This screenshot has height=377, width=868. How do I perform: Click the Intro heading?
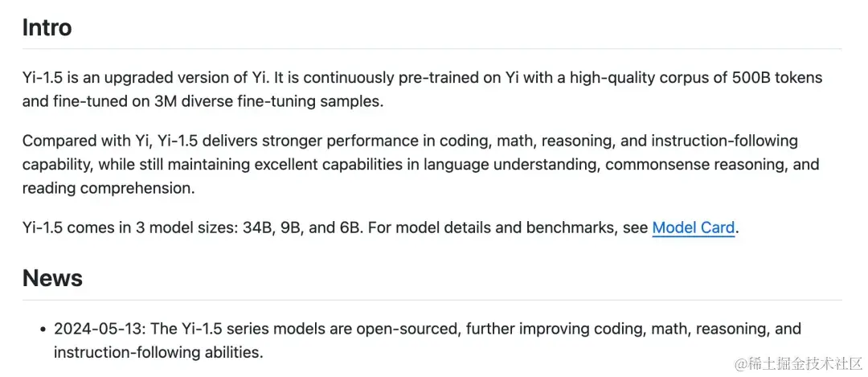[47, 27]
